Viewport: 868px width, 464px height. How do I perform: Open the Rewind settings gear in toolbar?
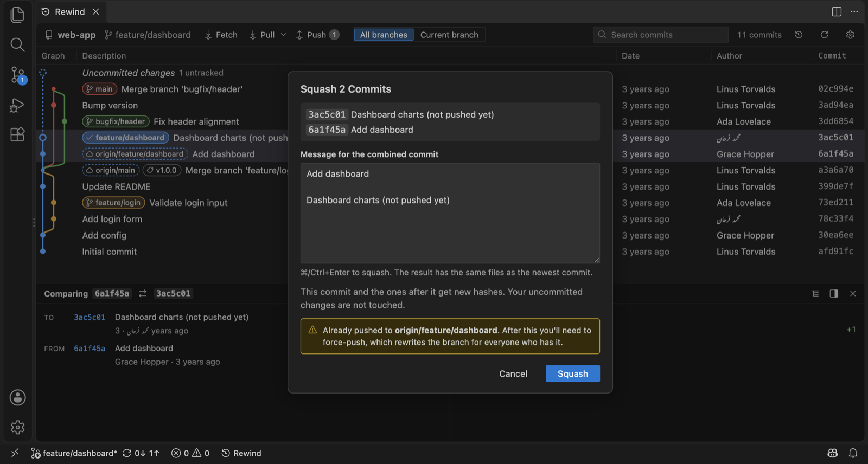tap(850, 35)
